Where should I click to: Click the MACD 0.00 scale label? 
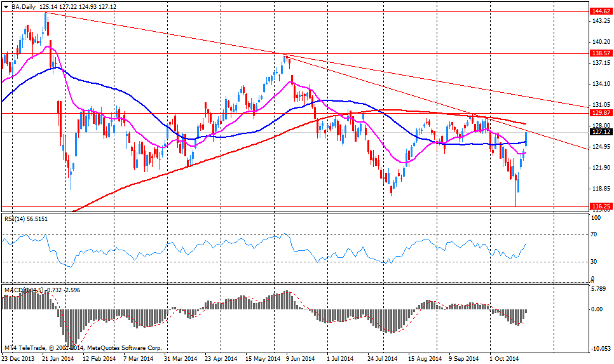coord(598,309)
